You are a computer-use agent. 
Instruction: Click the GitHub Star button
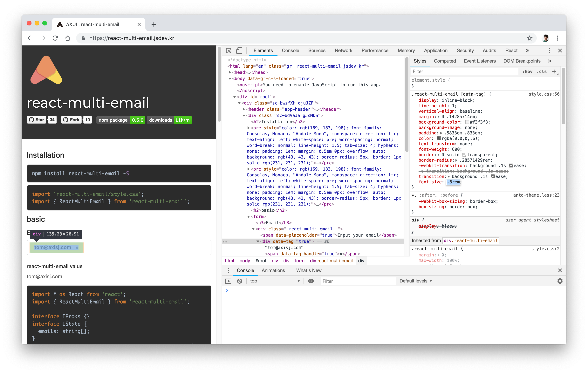[37, 120]
